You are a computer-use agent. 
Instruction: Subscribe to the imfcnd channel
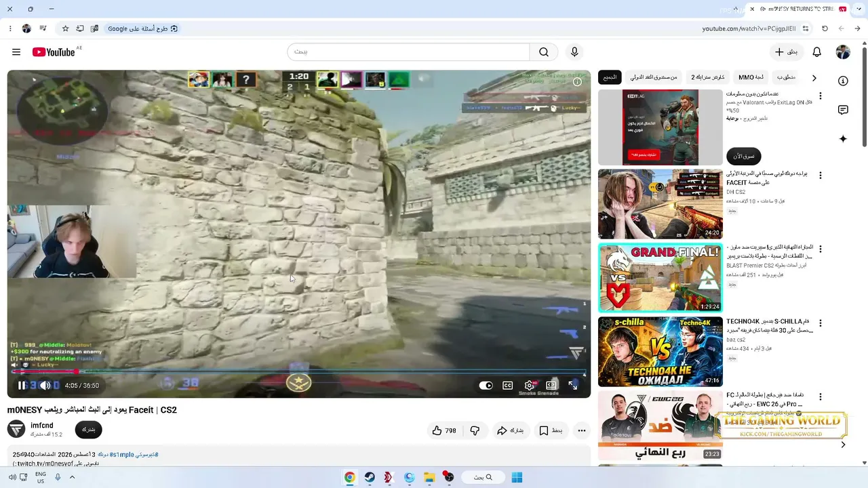[x=88, y=429]
